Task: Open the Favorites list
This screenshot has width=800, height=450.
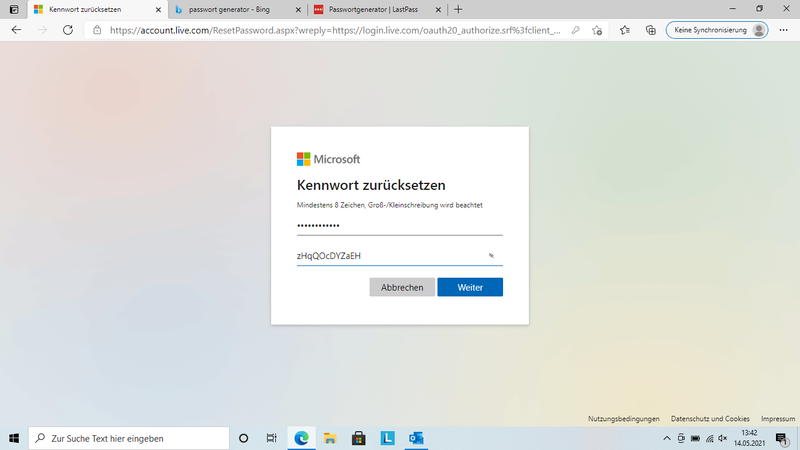Action: click(x=624, y=30)
